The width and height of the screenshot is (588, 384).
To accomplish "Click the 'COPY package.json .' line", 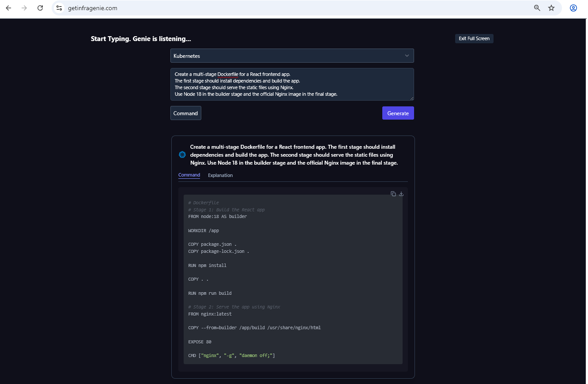I will (212, 244).
